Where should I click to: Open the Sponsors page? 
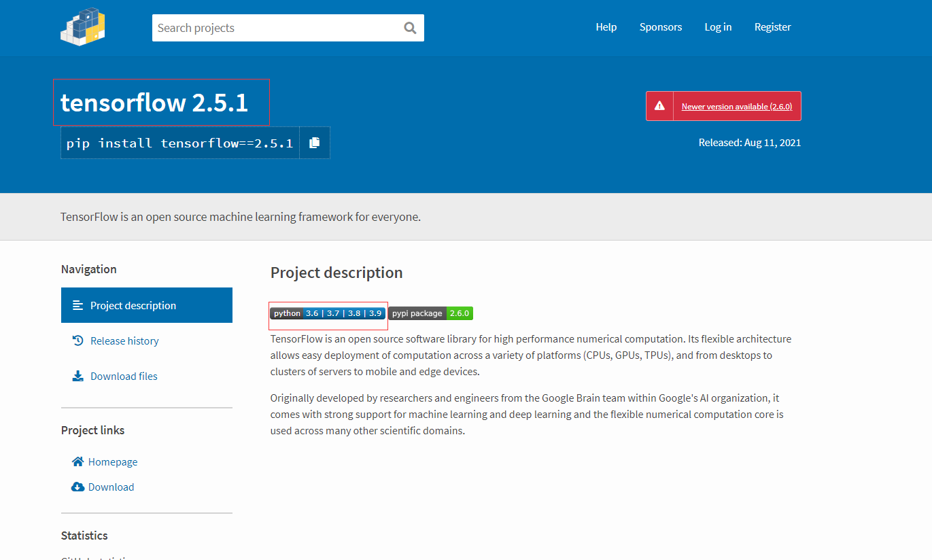pyautogui.click(x=661, y=27)
